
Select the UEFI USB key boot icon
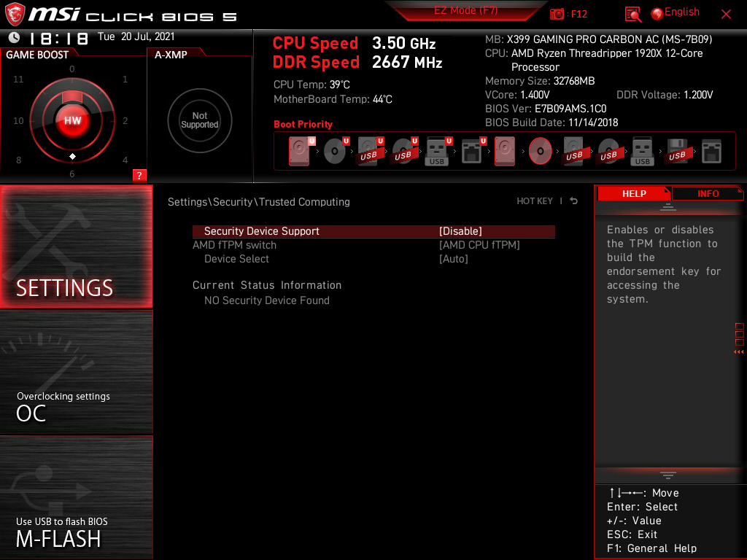click(x=438, y=151)
